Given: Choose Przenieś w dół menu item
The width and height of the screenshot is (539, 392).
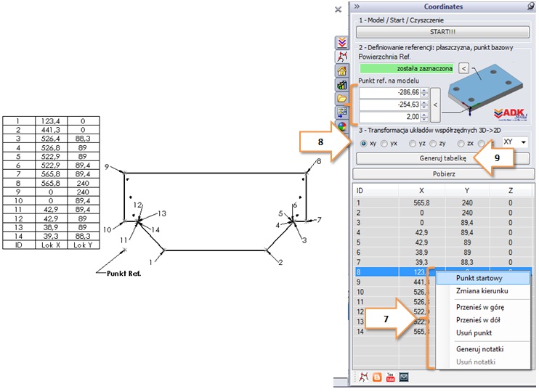Looking at the screenshot, I should coord(482,320).
